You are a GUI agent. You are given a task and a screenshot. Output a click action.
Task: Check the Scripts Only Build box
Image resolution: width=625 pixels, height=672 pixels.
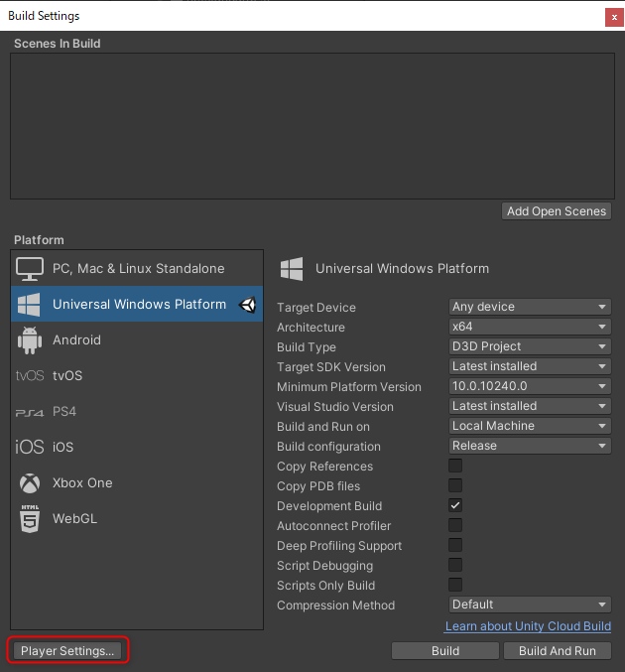(455, 585)
